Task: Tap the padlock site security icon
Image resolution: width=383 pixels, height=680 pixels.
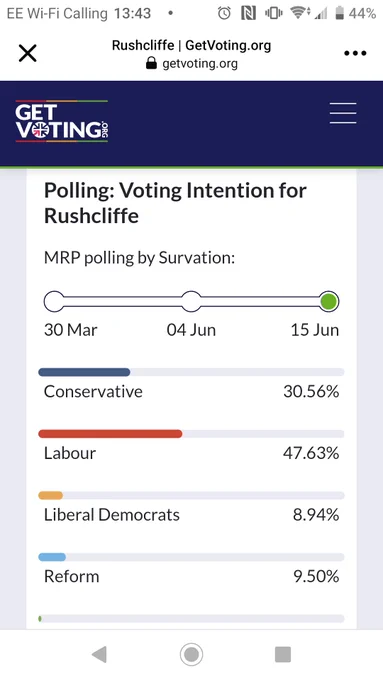Action: 151,64
